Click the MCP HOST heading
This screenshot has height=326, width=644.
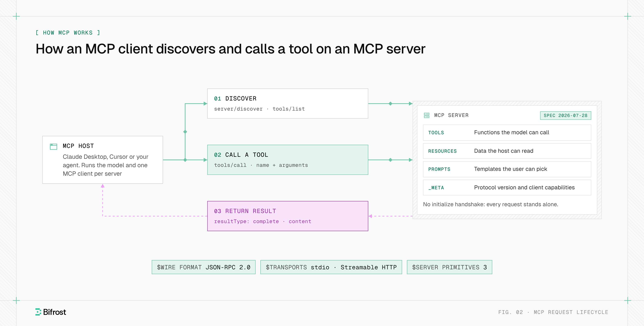tap(78, 146)
